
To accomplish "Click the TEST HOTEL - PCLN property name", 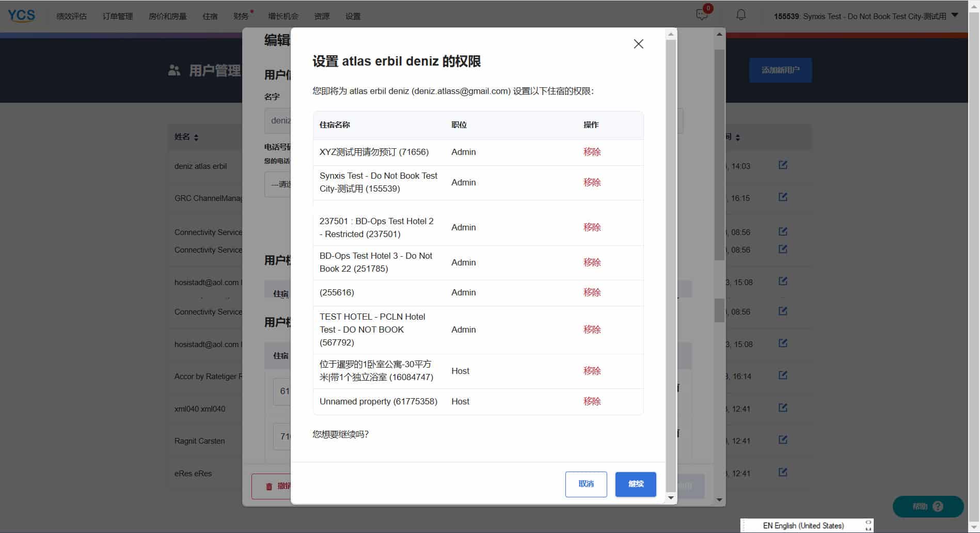I will 372,330.
